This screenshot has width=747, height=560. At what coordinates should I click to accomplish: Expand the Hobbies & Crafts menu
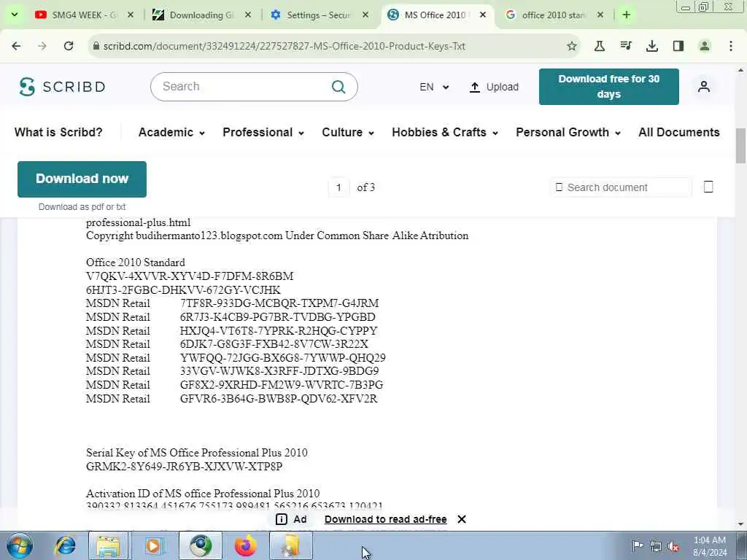[x=445, y=132]
